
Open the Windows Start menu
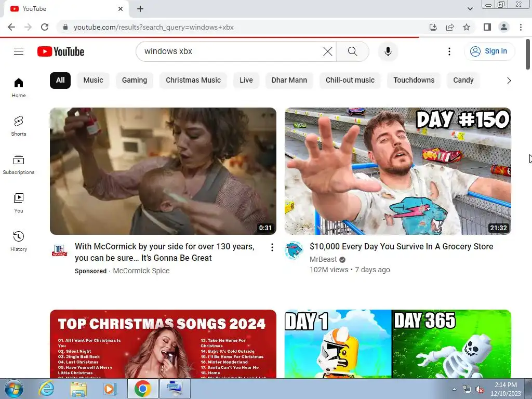click(14, 389)
